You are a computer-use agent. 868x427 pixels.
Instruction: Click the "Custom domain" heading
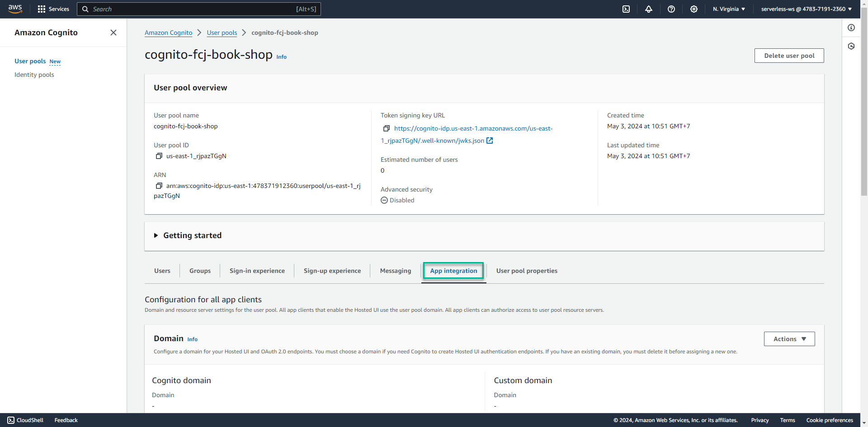click(523, 380)
